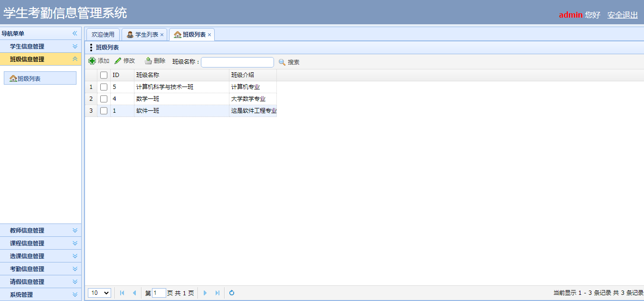
Task: Go to next page of table
Action: pos(205,293)
